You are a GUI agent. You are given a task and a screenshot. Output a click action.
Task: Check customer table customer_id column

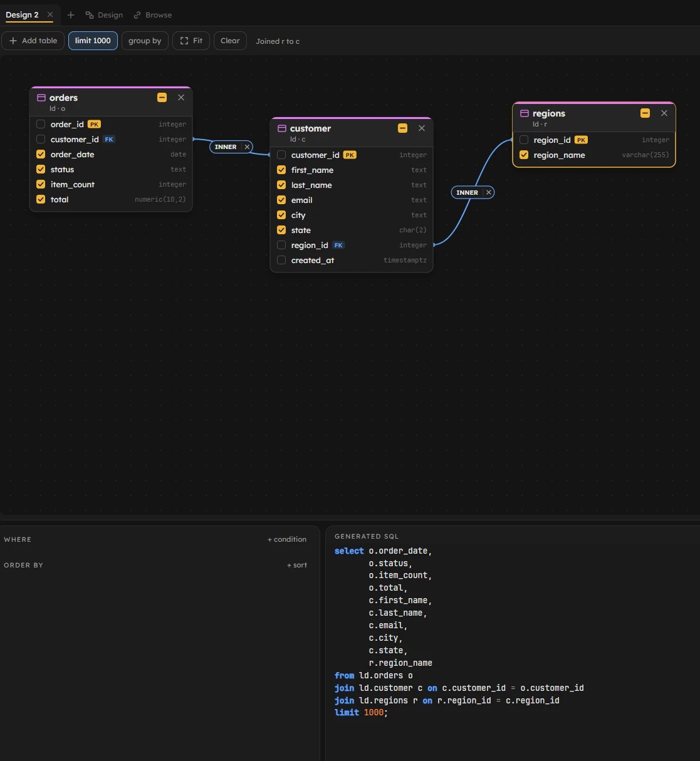click(x=281, y=155)
